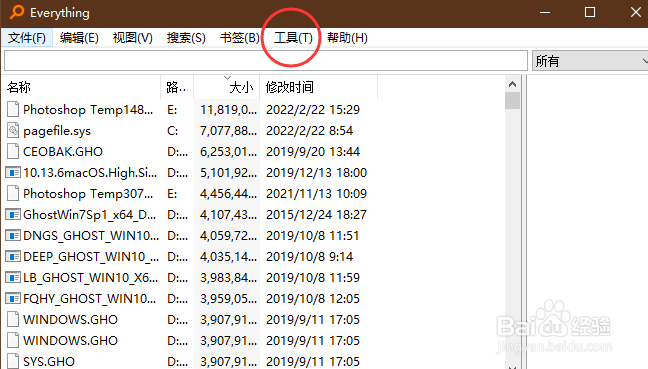This screenshot has width=648, height=369.
Task: Click the Everything magnifier app icon
Action: point(17,12)
